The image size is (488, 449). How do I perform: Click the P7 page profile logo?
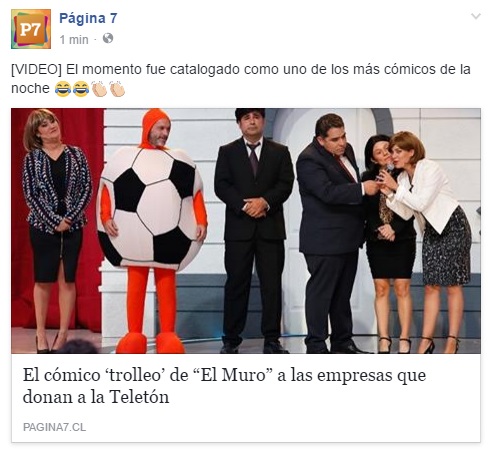tap(31, 29)
